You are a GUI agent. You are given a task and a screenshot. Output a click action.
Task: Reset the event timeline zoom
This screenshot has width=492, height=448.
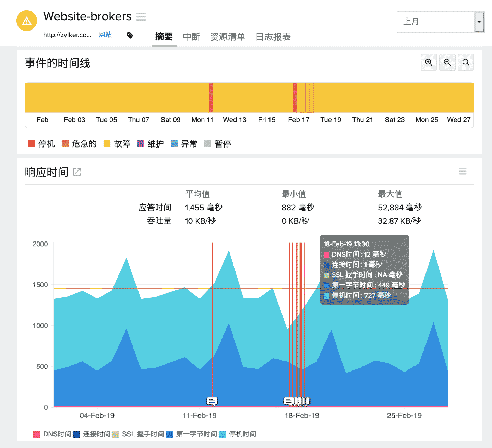pos(466,62)
